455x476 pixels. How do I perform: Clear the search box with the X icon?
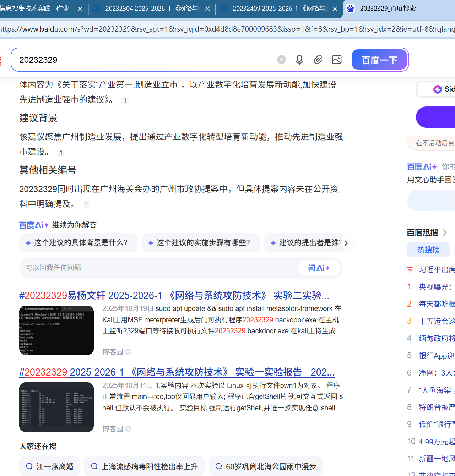281,59
